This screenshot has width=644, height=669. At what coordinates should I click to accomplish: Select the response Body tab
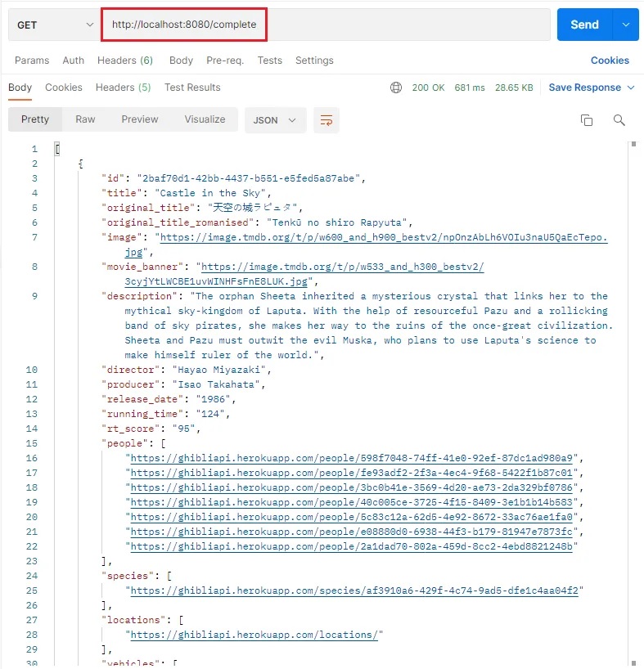coord(20,88)
